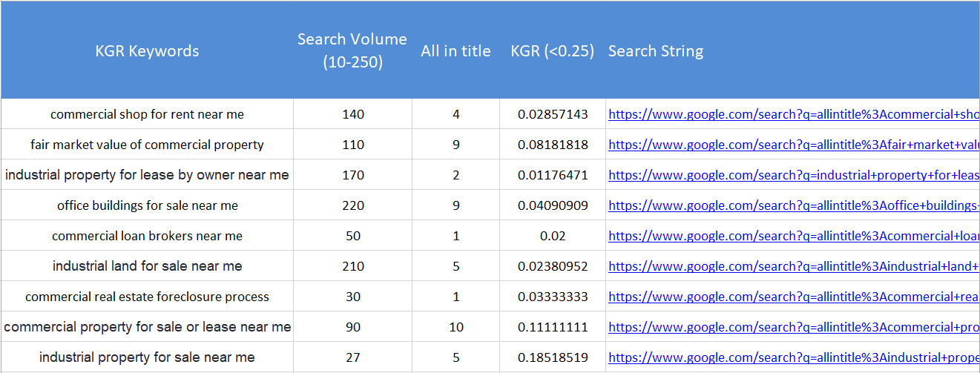Select the All in title header cell

(456, 50)
